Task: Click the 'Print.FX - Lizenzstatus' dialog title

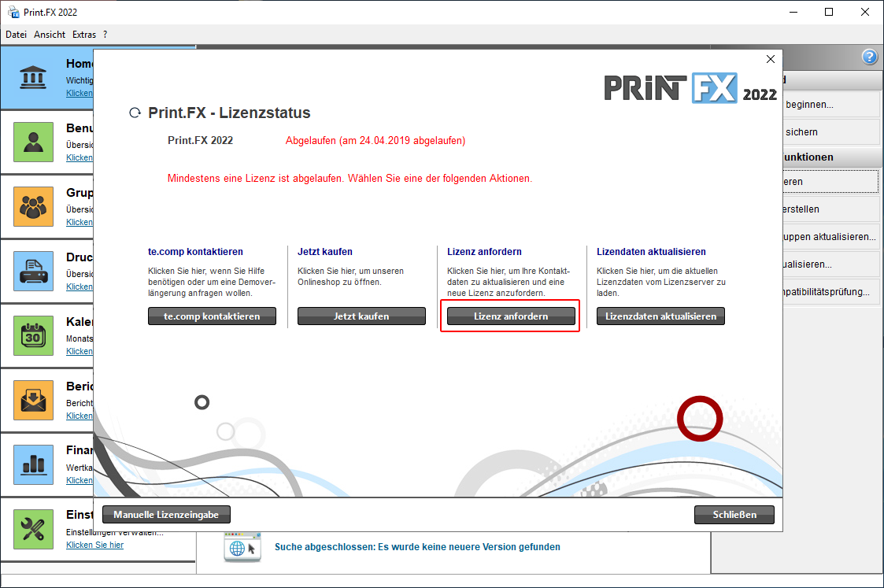Action: tap(229, 113)
